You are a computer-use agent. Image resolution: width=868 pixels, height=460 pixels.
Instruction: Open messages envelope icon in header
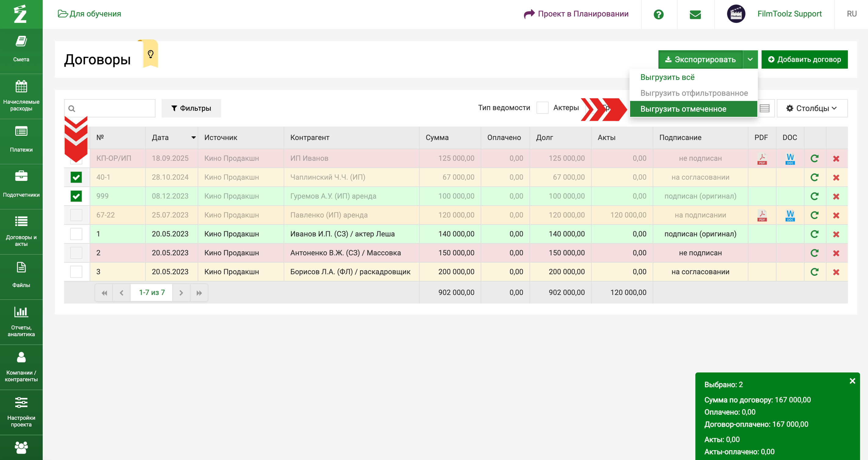[695, 14]
